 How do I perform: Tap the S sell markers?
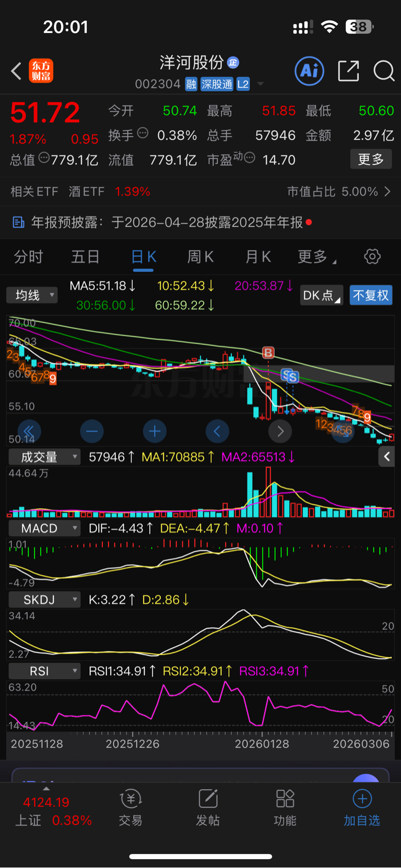pyautogui.click(x=290, y=376)
